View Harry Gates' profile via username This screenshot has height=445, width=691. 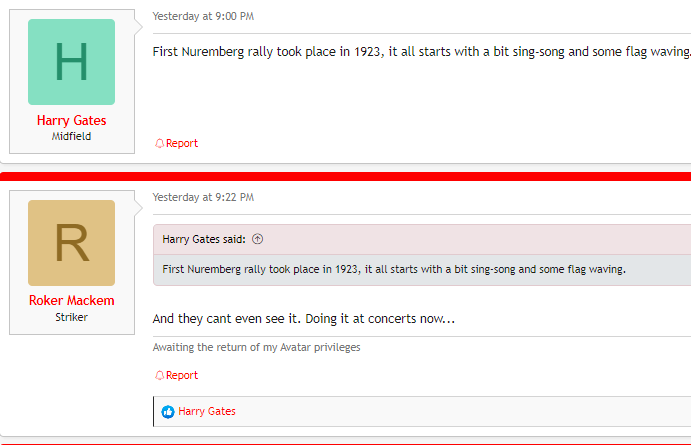[71, 120]
